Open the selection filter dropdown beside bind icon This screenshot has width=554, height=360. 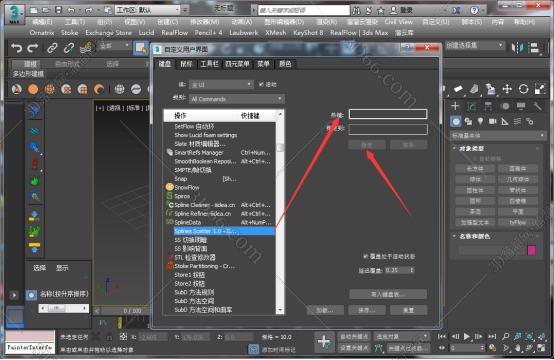pos(115,46)
